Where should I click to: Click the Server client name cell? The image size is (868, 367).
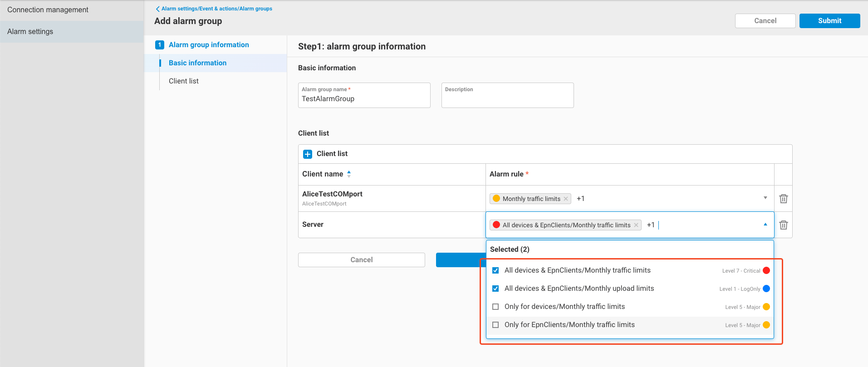click(x=392, y=225)
